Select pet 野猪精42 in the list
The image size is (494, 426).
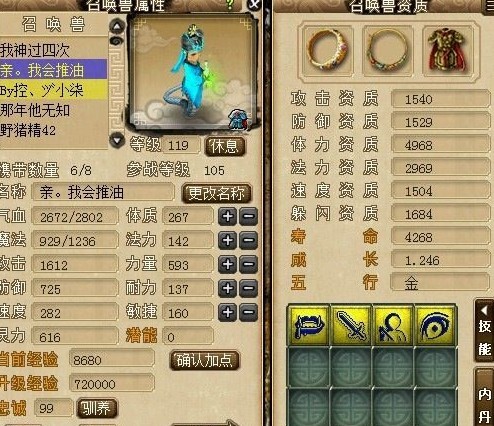(53, 130)
